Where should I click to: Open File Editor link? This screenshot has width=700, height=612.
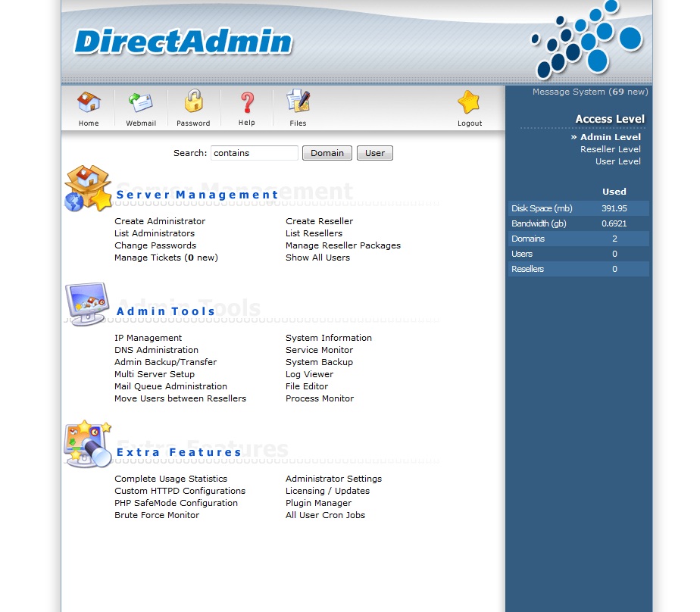307,386
